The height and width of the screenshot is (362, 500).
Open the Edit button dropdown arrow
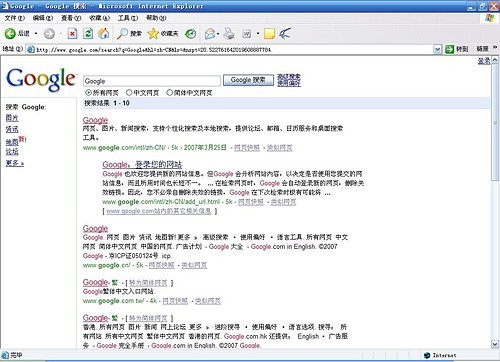point(258,33)
